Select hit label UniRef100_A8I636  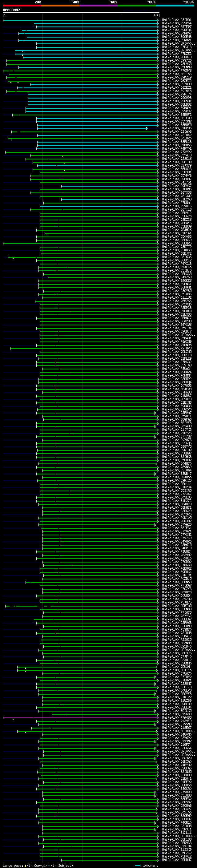click(x=176, y=257)
